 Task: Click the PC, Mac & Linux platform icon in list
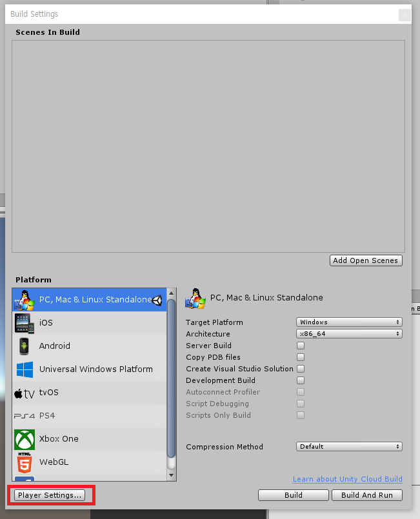[x=25, y=300]
